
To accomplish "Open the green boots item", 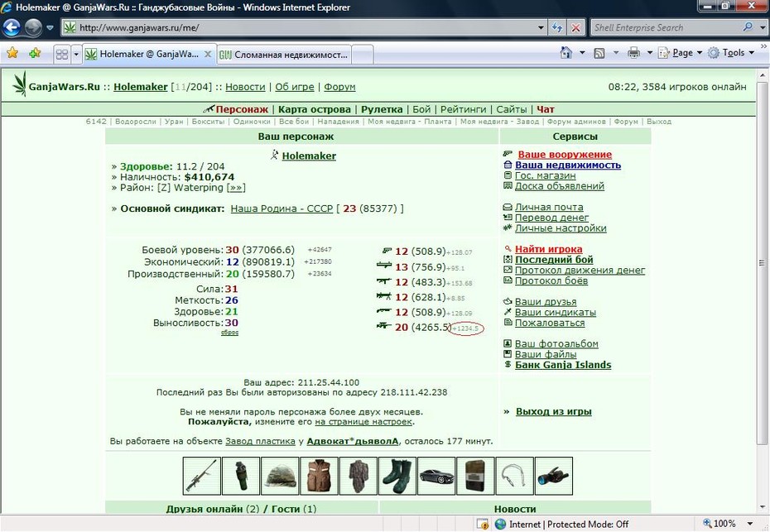I will (397, 476).
